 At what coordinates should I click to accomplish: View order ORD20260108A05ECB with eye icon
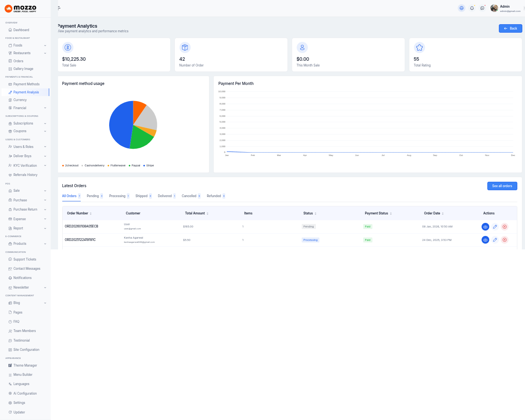point(485,227)
